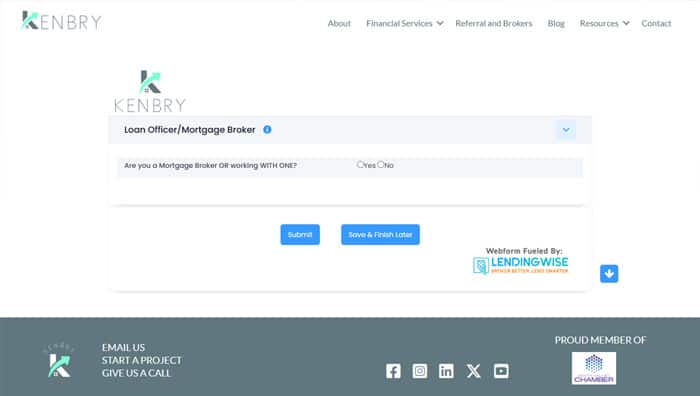Click the EMAIL US footer link
This screenshot has width=700, height=396.
123,347
